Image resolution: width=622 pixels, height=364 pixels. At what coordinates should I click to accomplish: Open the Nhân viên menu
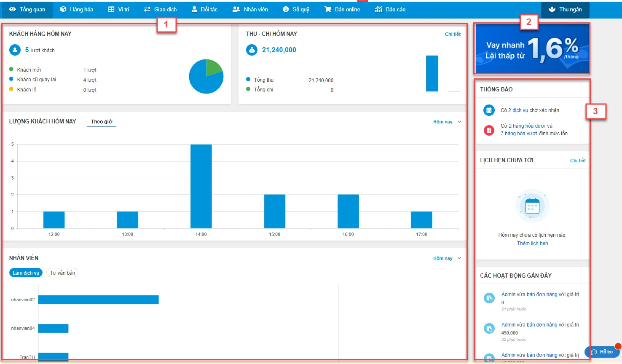[x=250, y=9]
